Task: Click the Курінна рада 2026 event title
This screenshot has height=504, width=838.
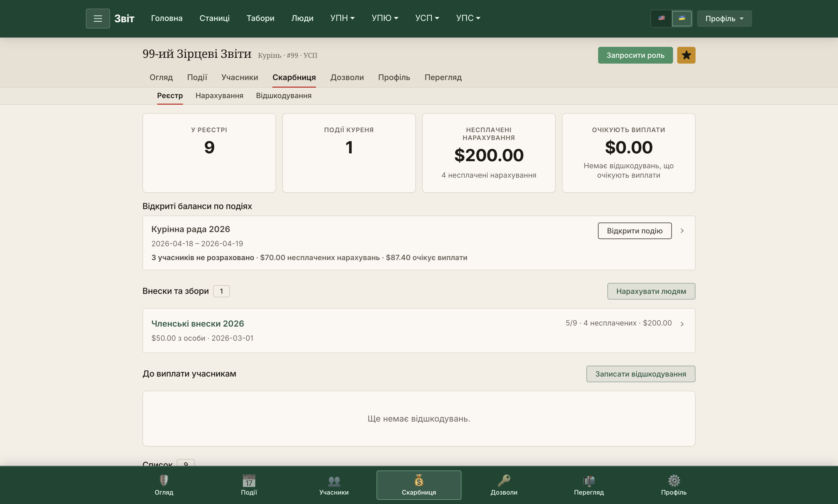Action: click(x=190, y=229)
